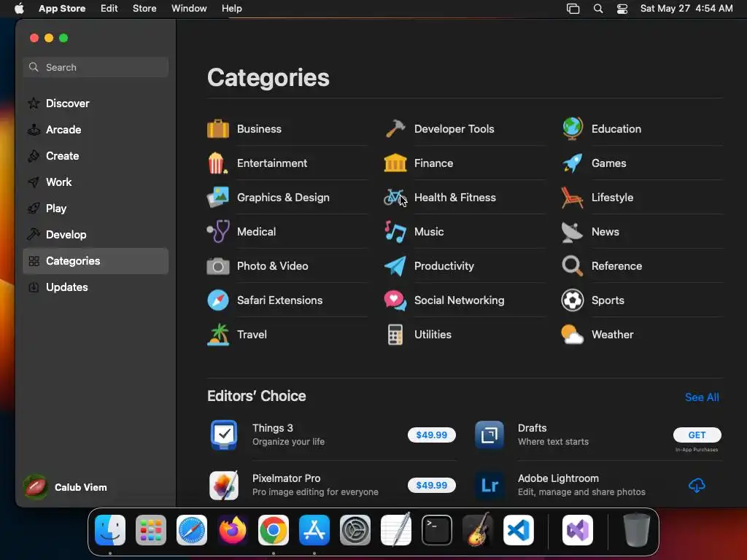Select the Education globe icon
This screenshot has height=560, width=747.
[572, 128]
